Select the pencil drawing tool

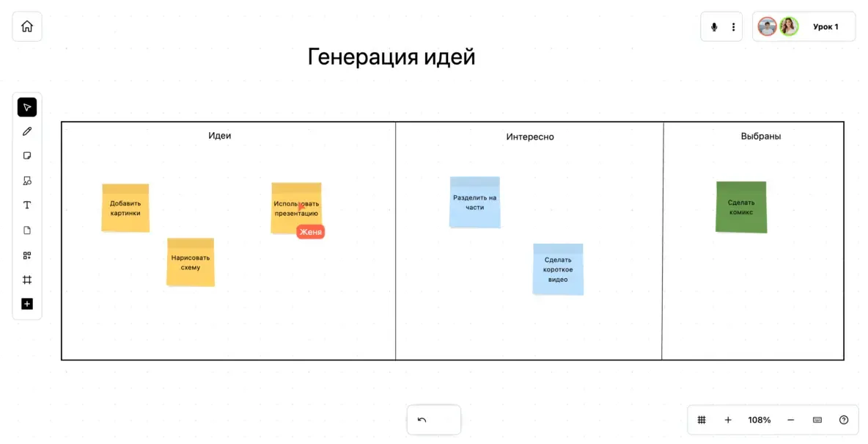(x=26, y=131)
